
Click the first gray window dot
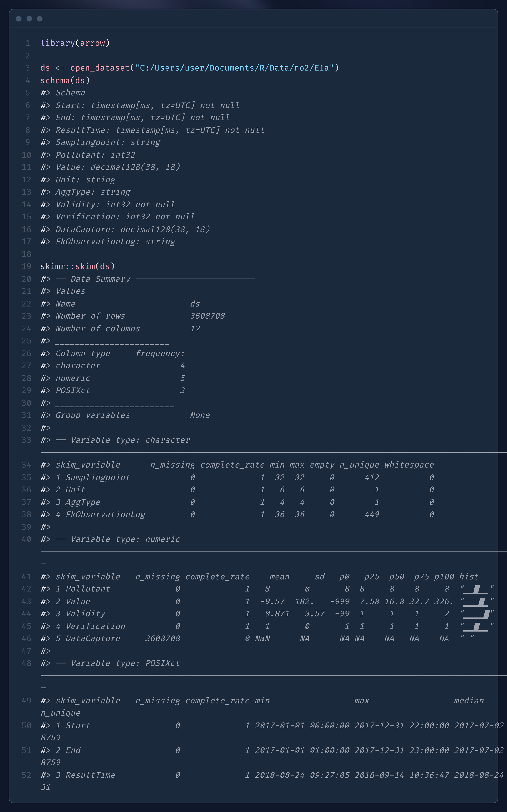pyautogui.click(x=19, y=19)
